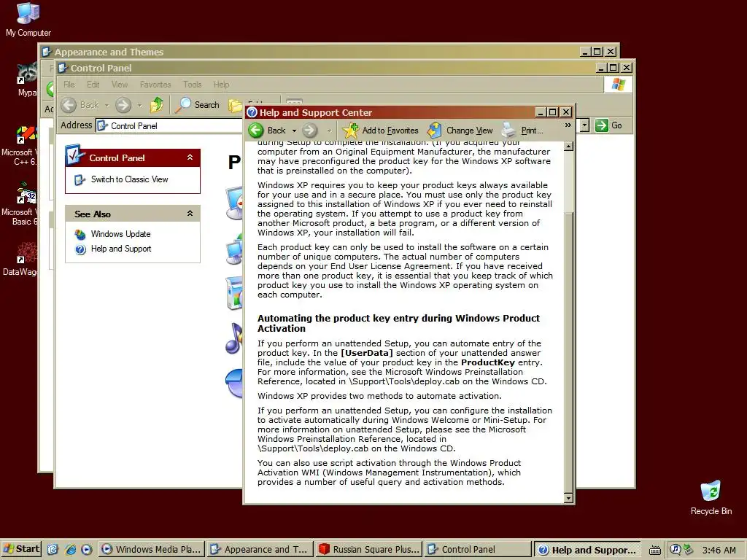The height and width of the screenshot is (560, 747).
Task: Click Show Desktop quick launch icon
Action: pyautogui.click(x=53, y=550)
